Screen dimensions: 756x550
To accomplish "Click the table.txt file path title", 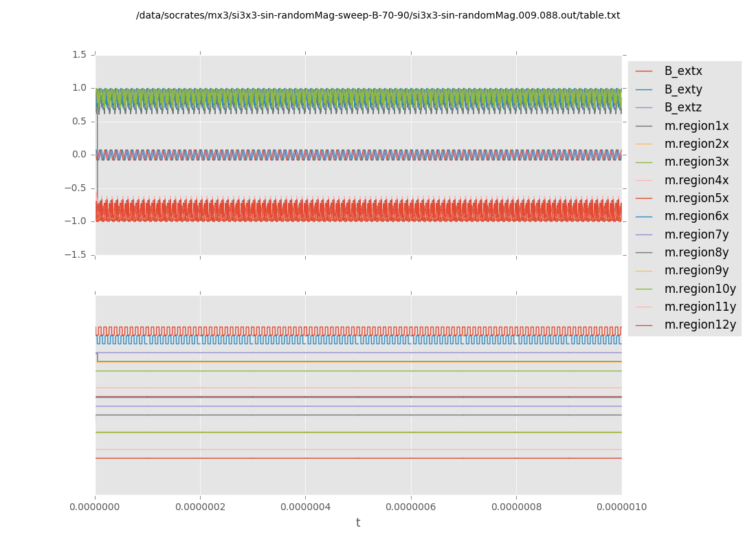I will coord(378,15).
